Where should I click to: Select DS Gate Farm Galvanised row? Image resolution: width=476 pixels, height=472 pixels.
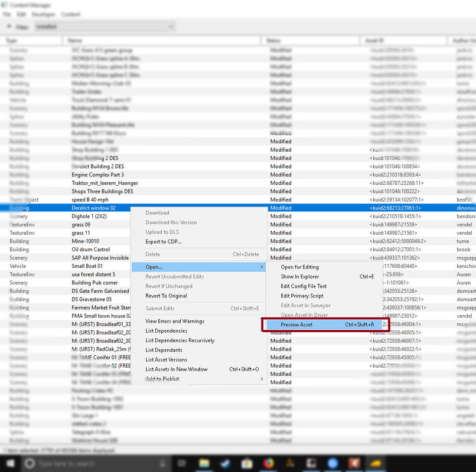(238, 291)
